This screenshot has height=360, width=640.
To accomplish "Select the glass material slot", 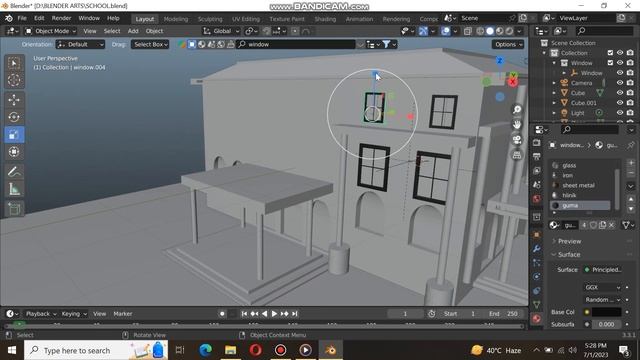I will (580, 165).
